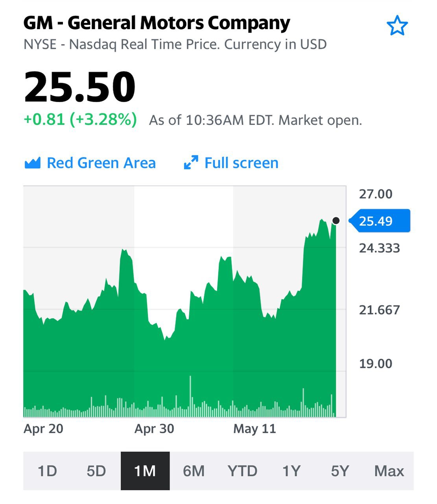The height and width of the screenshot is (504, 437).
Task: Switch chart to YTD range
Action: click(243, 471)
